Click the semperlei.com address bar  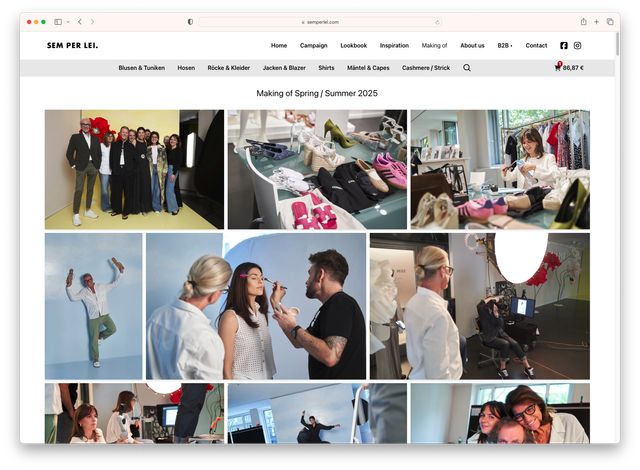click(x=320, y=21)
